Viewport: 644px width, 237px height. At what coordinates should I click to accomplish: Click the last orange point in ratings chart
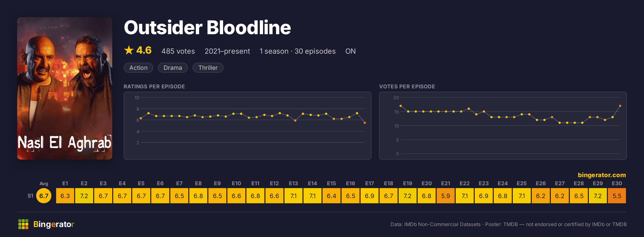[x=365, y=123]
